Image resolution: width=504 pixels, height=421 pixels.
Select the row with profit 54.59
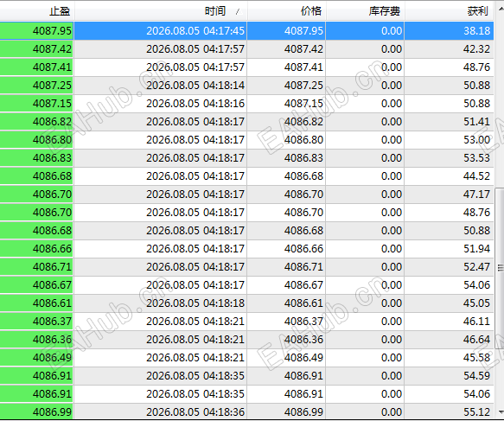[x=247, y=376]
